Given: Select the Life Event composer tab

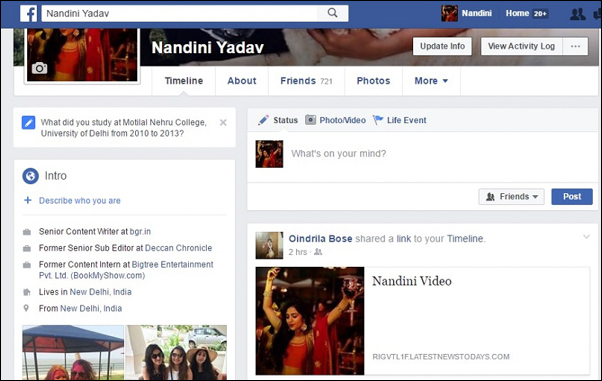Looking at the screenshot, I should coord(400,120).
